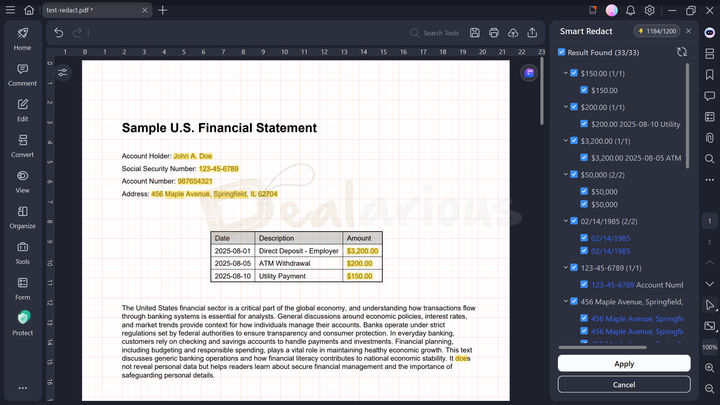720x405 pixels.
Task: Open the hamburger main menu
Action: (x=10, y=10)
